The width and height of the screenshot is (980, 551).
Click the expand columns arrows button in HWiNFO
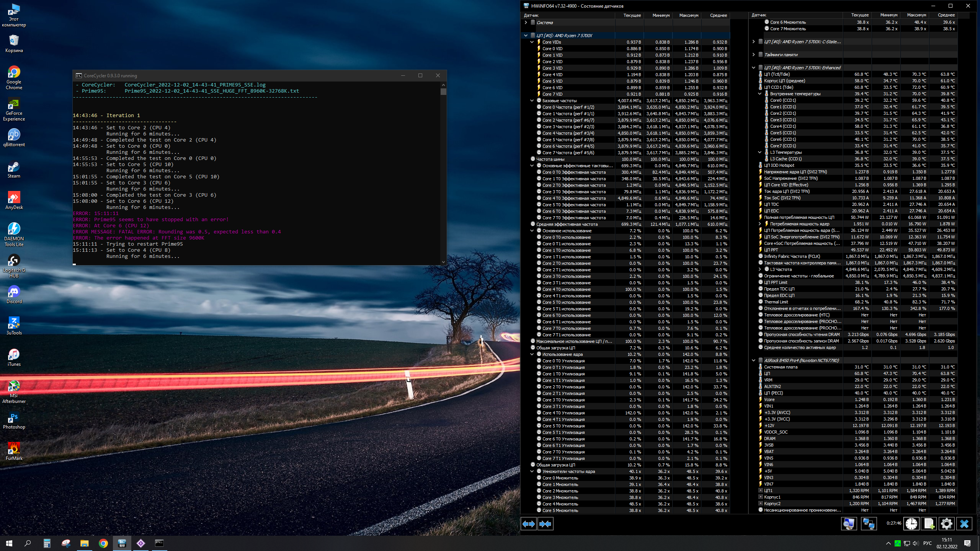pos(529,524)
